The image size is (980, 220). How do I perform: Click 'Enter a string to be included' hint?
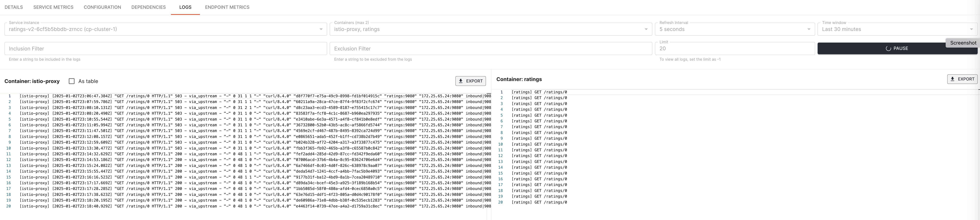pyautogui.click(x=45, y=59)
